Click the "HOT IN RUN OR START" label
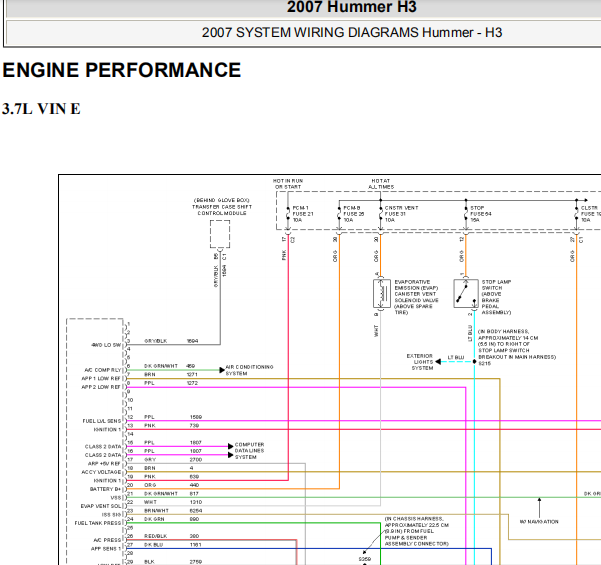The height and width of the screenshot is (565, 601). point(288,184)
